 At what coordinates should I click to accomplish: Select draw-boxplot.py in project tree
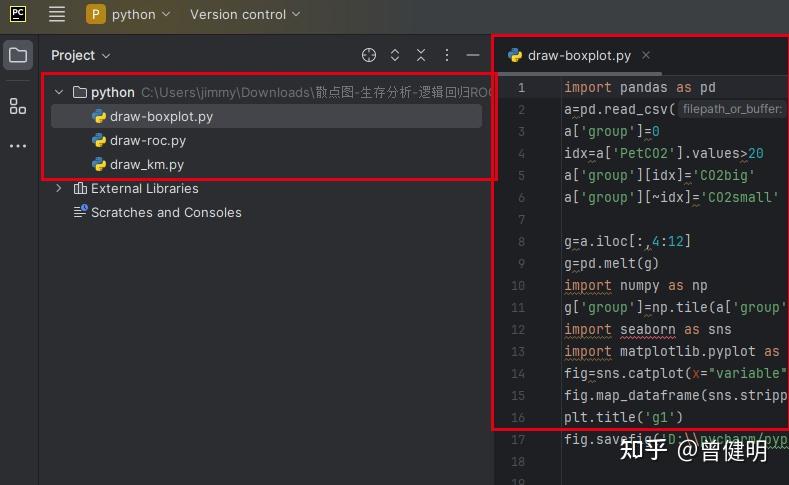pos(267,116)
